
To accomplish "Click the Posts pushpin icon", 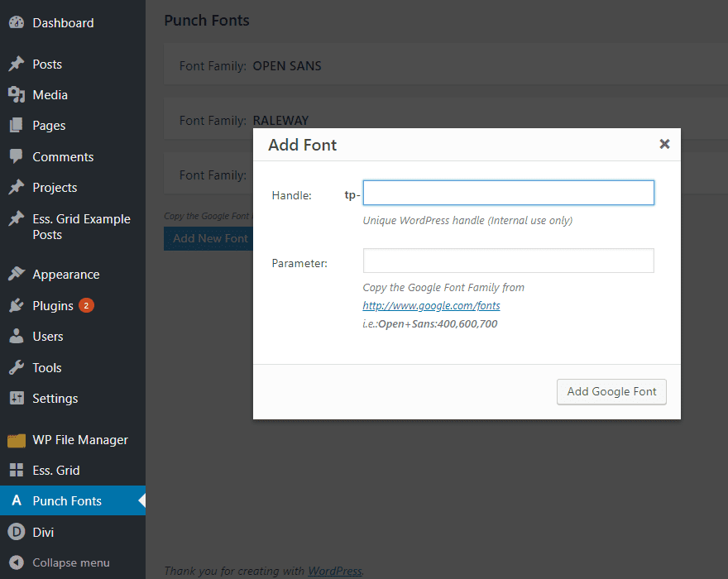I will (16, 65).
